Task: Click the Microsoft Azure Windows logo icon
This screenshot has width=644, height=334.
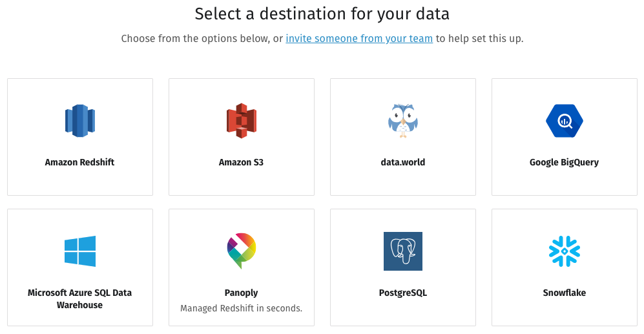Action: point(80,251)
